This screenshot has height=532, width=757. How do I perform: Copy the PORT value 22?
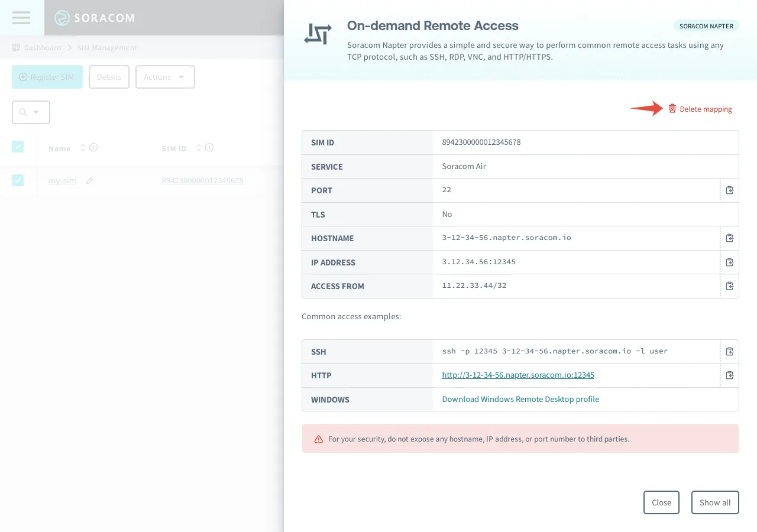730,190
